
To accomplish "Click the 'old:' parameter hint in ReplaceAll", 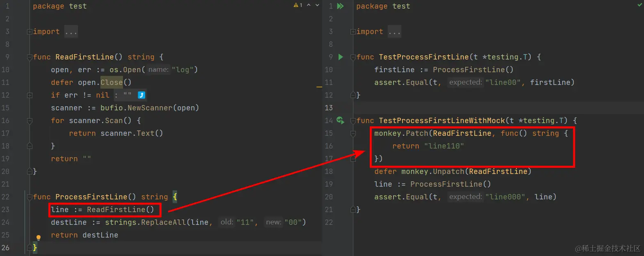I will coord(227,222).
